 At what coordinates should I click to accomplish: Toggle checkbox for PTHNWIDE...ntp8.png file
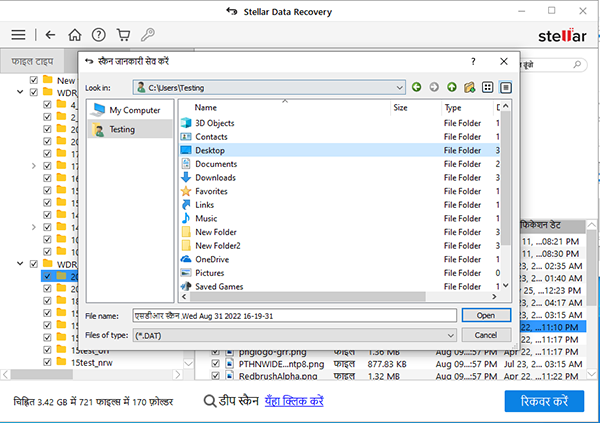pos(215,363)
